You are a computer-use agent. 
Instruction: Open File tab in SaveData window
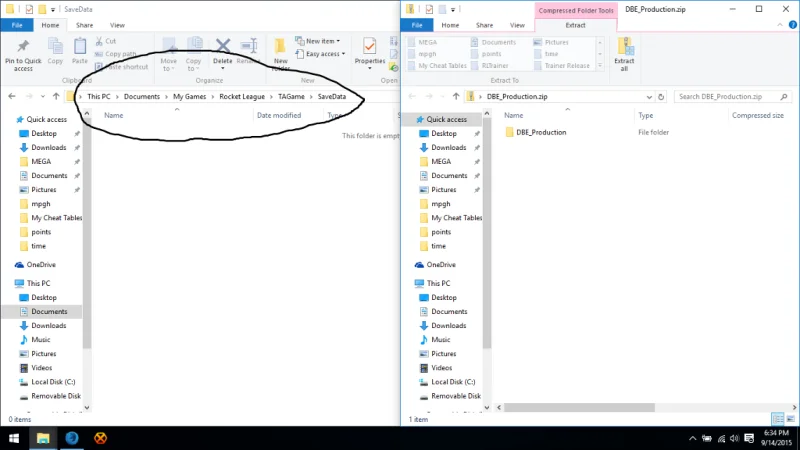pos(17,25)
